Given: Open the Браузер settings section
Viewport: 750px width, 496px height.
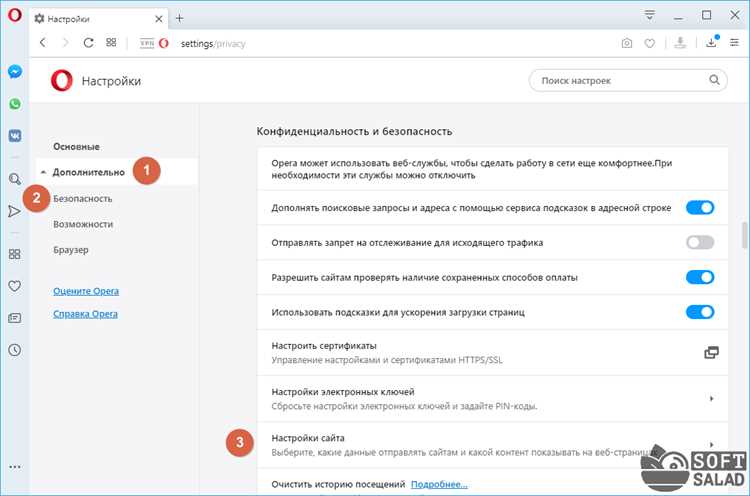Looking at the screenshot, I should [71, 250].
